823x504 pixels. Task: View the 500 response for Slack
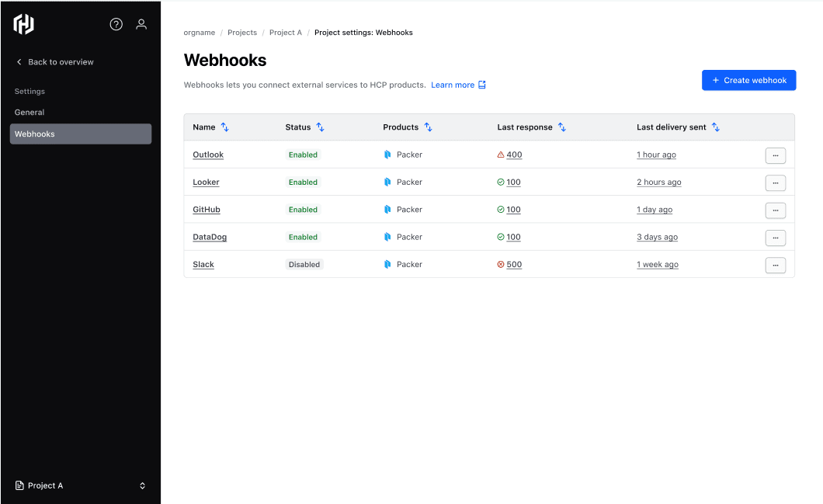514,265
